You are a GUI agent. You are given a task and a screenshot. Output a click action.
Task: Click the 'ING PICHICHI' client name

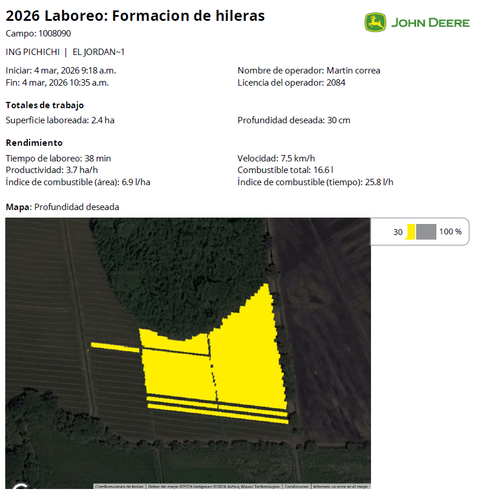[x=33, y=52]
